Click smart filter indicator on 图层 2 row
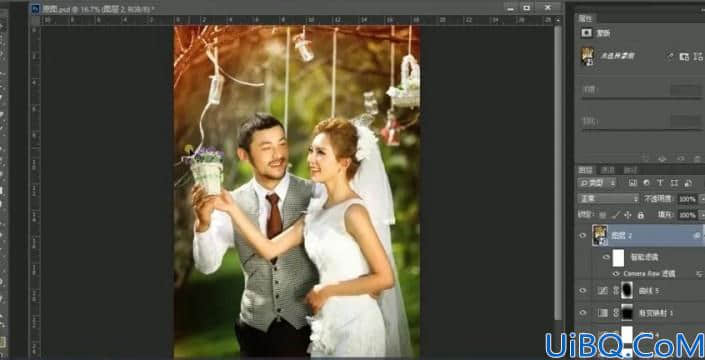Image resolution: width=705 pixels, height=360 pixels. click(x=697, y=236)
